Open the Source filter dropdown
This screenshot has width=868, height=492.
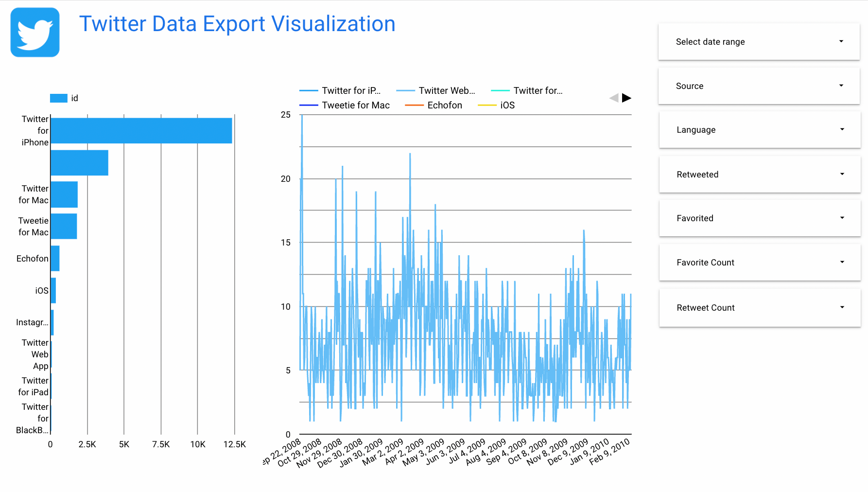point(759,86)
